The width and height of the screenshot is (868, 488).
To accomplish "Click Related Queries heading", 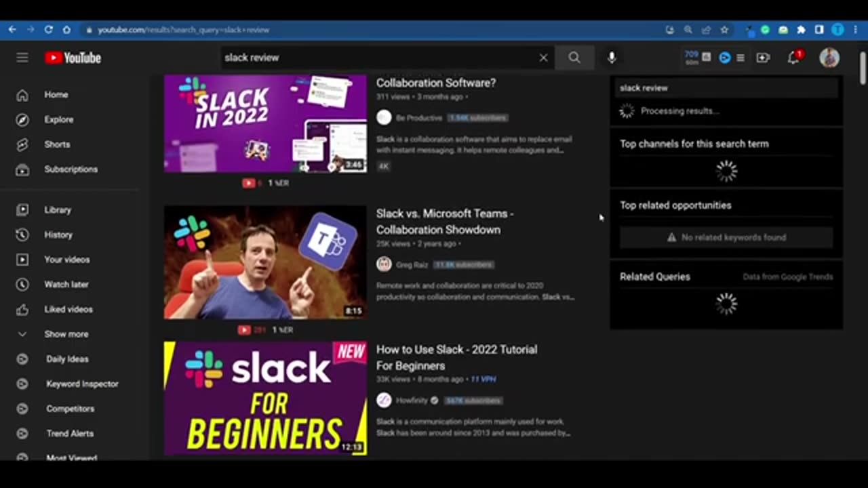I will click(x=655, y=277).
